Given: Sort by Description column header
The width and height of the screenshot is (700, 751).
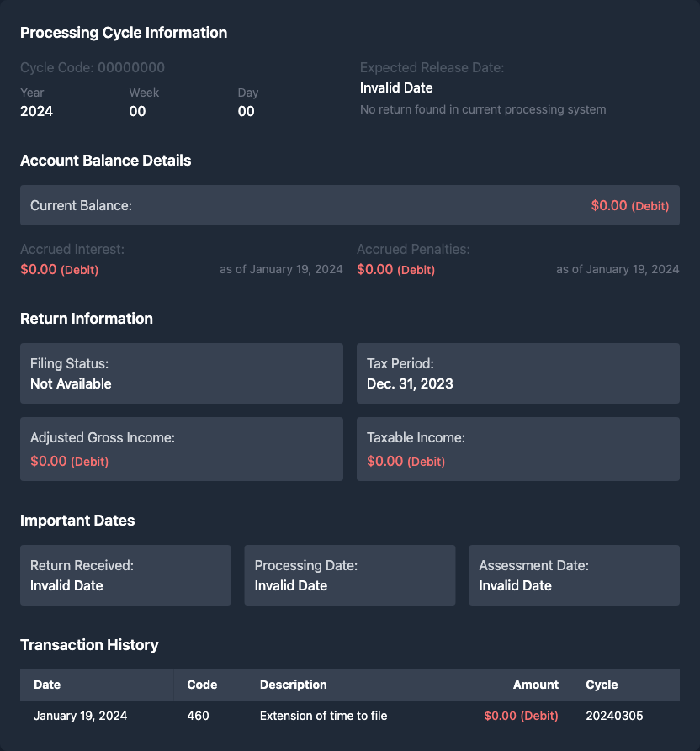Looking at the screenshot, I should coord(293,685).
